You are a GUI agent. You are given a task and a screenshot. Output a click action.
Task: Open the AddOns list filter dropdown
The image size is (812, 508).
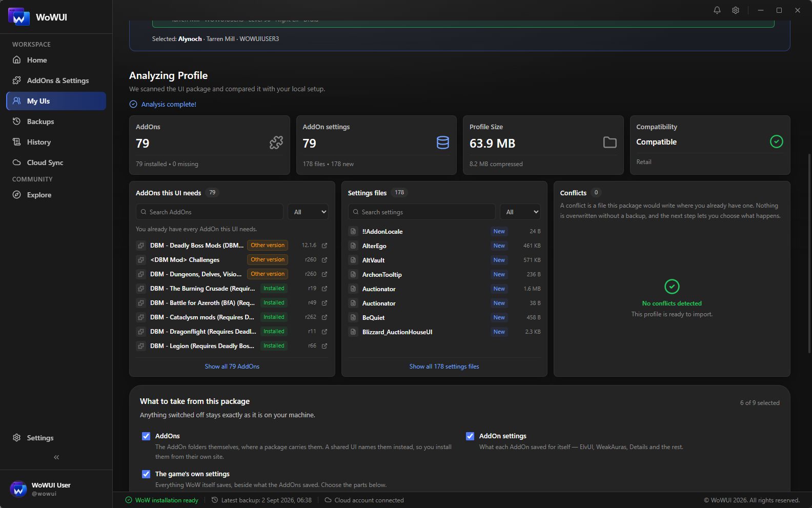point(308,212)
